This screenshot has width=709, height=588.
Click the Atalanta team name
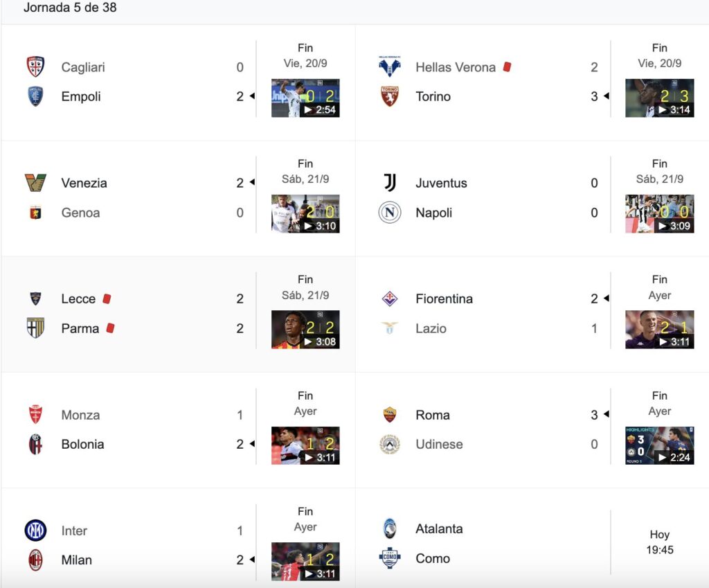tap(439, 528)
